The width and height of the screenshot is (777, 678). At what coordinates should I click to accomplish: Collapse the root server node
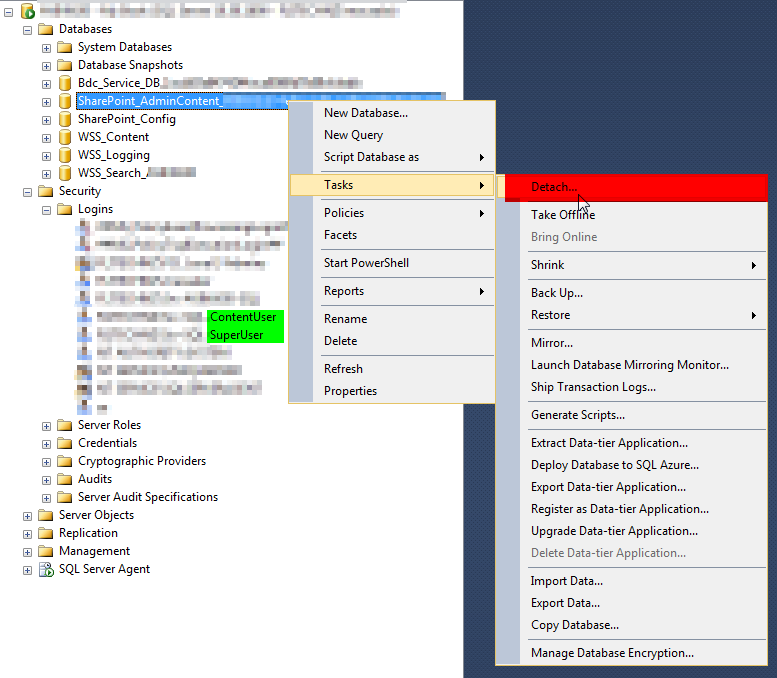[x=8, y=12]
